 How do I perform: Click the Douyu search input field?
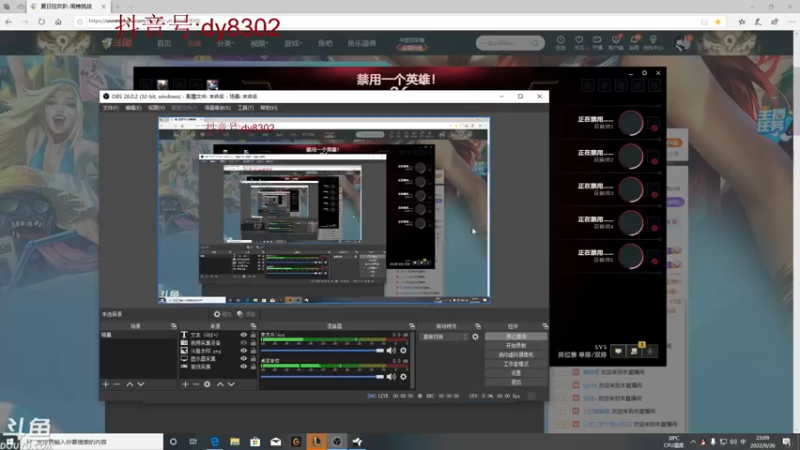click(x=505, y=43)
